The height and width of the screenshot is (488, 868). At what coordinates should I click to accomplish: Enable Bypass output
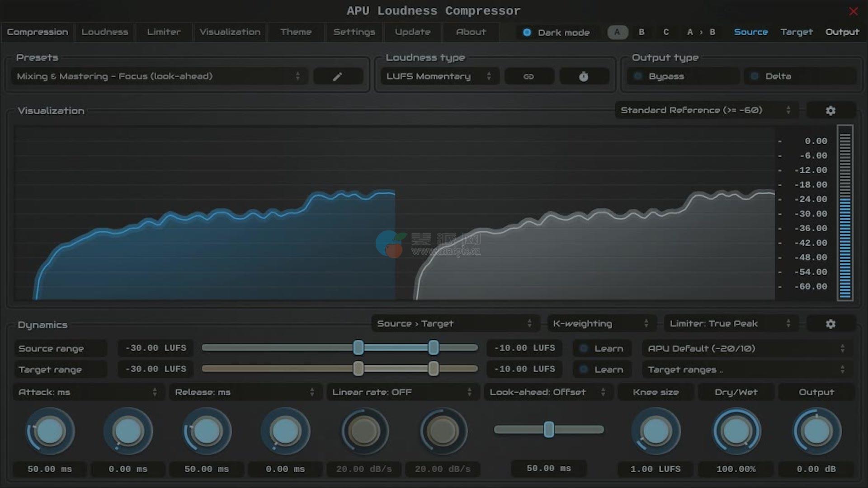(x=683, y=76)
